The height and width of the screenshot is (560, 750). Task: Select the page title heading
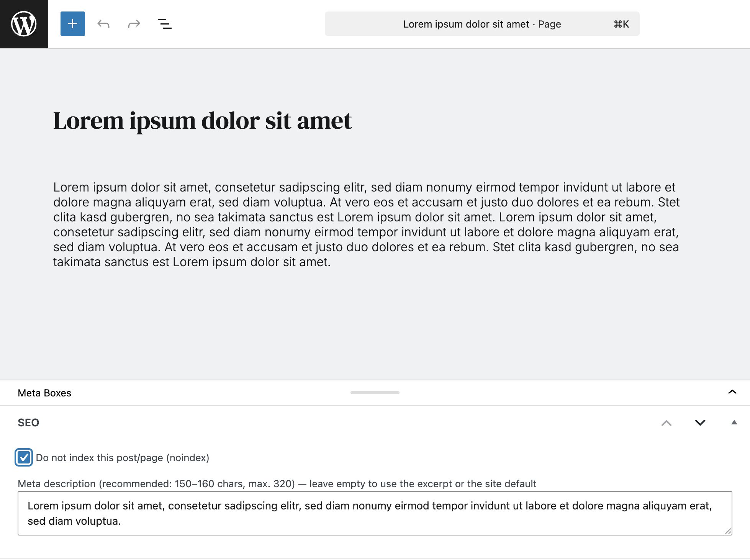(x=202, y=121)
